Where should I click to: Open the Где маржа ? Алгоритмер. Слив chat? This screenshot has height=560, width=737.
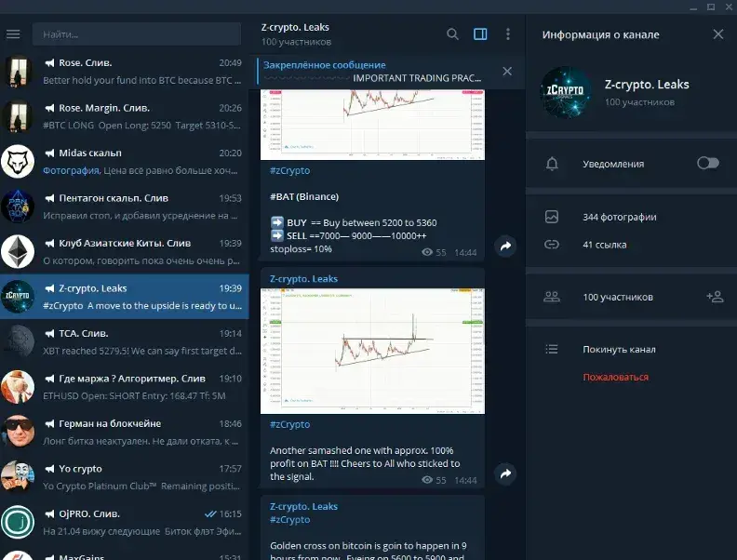pos(125,387)
